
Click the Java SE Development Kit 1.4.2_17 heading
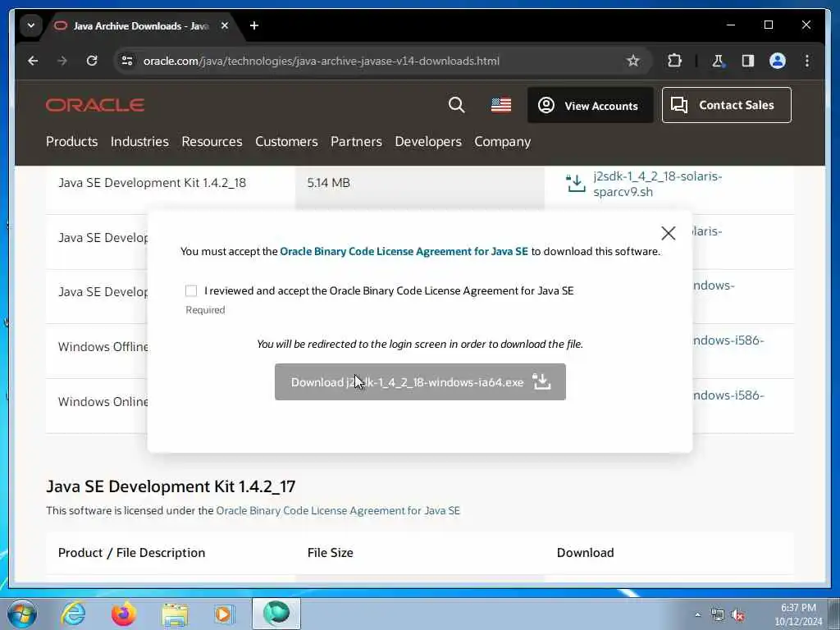171,486
